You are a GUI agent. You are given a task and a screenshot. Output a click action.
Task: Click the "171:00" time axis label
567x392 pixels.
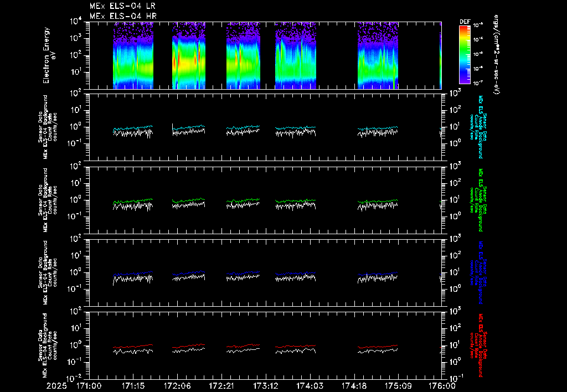point(89,386)
